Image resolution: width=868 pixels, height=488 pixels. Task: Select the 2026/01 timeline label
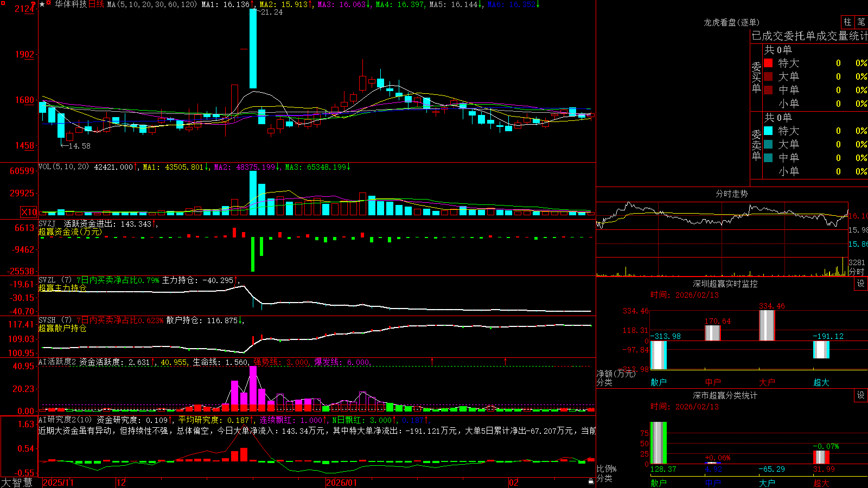tap(342, 483)
